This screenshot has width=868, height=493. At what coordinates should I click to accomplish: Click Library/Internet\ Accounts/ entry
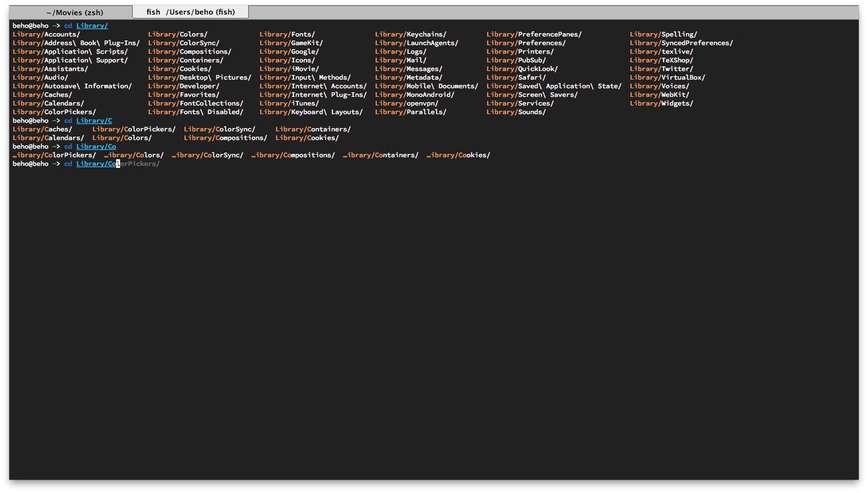313,86
